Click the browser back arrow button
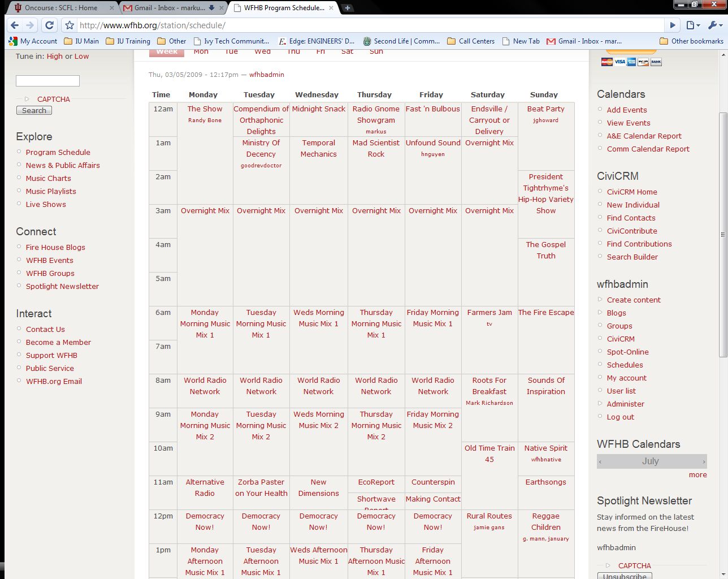The width and height of the screenshot is (728, 579). point(15,25)
